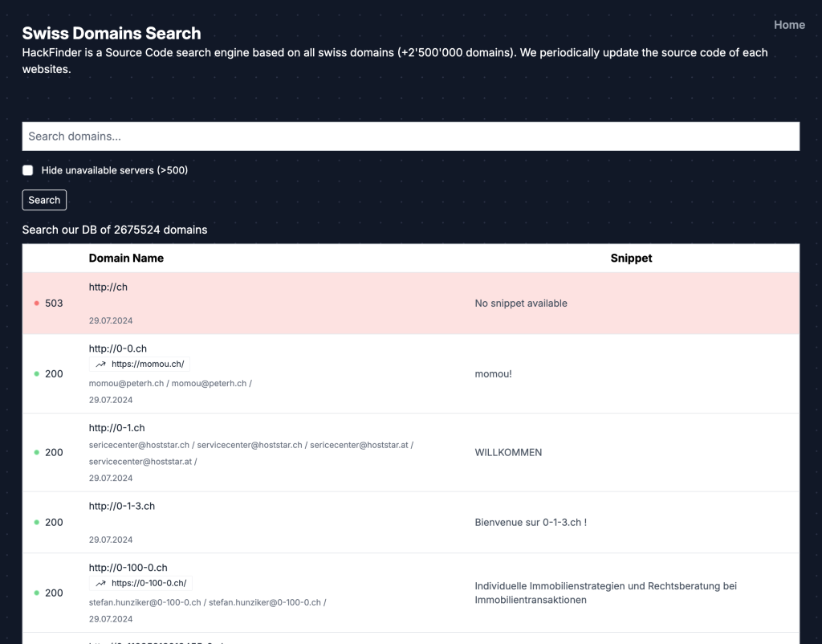This screenshot has height=644, width=822.
Task: Open the http://0-1.ch domain entry
Action: (x=117, y=428)
